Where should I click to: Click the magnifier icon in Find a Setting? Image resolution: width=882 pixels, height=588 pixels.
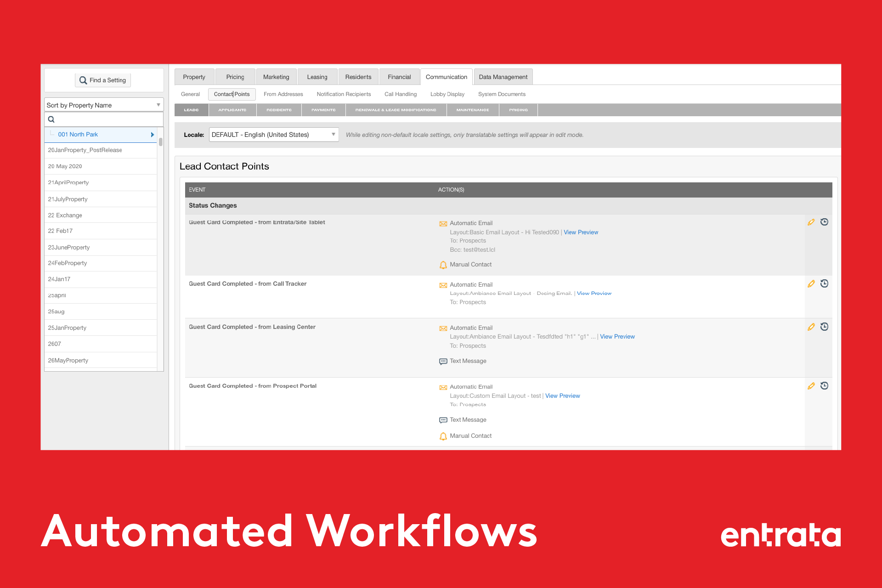click(83, 80)
